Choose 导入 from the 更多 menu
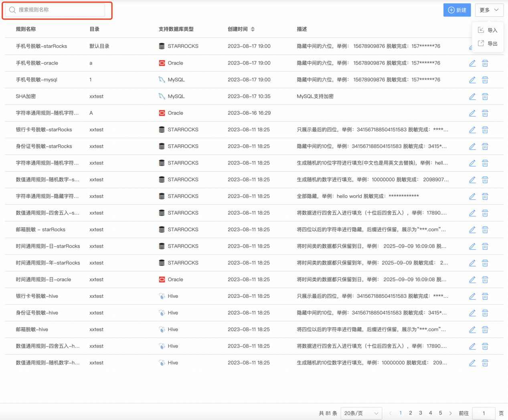This screenshot has height=420, width=508. pos(488,30)
